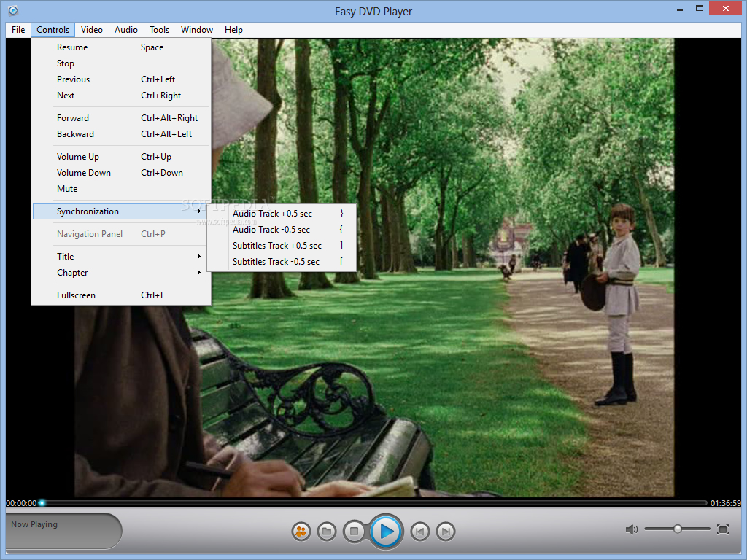Viewport: 747px width, 560px height.
Task: Open the File menu
Action: pyautogui.click(x=18, y=29)
